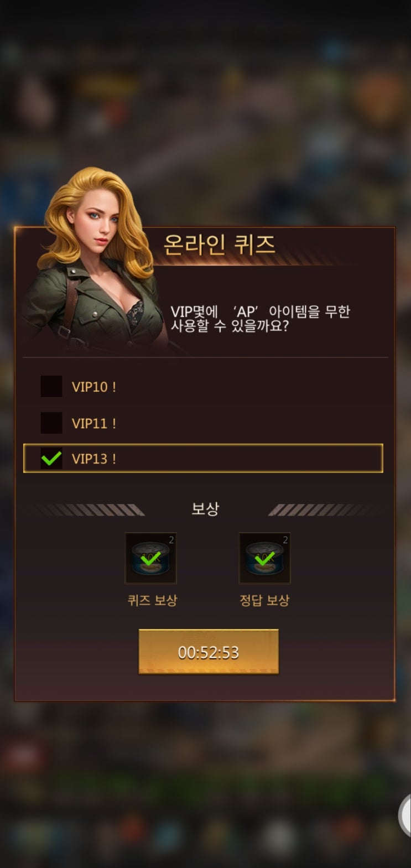
Task: Uncheck the green-ticked VIP13 checkbox
Action: pos(51,459)
